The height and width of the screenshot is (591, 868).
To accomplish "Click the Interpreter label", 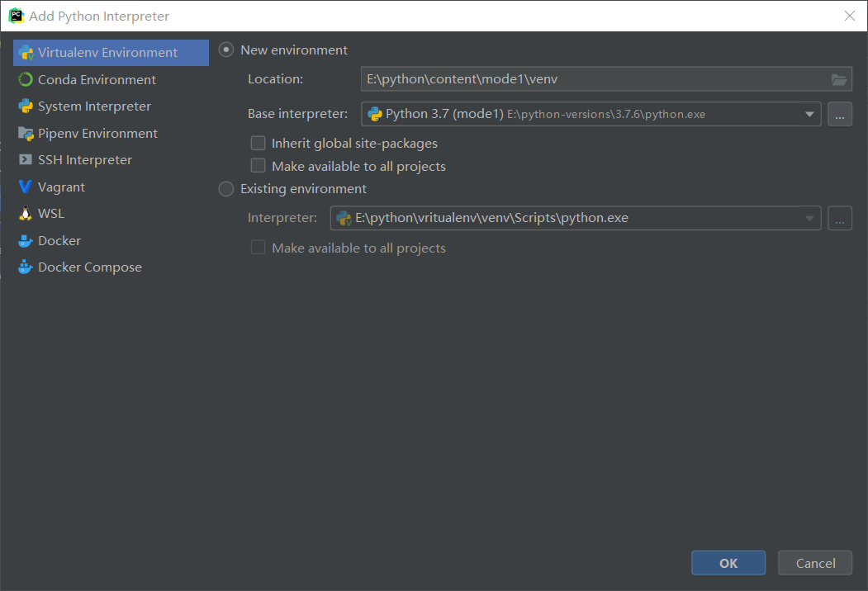I will [x=282, y=218].
